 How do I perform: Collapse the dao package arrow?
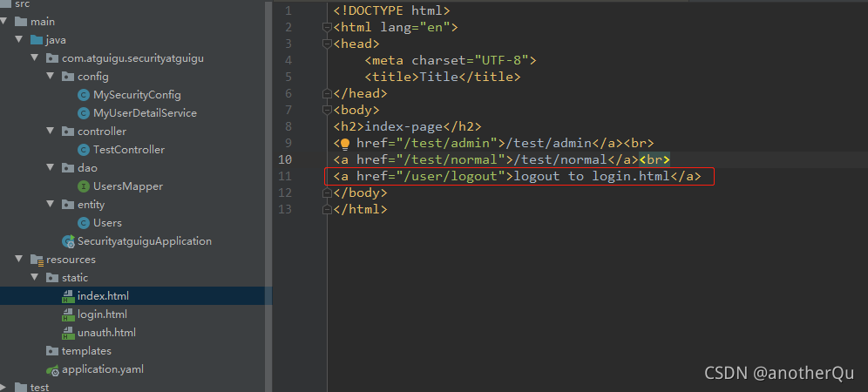pyautogui.click(x=51, y=168)
